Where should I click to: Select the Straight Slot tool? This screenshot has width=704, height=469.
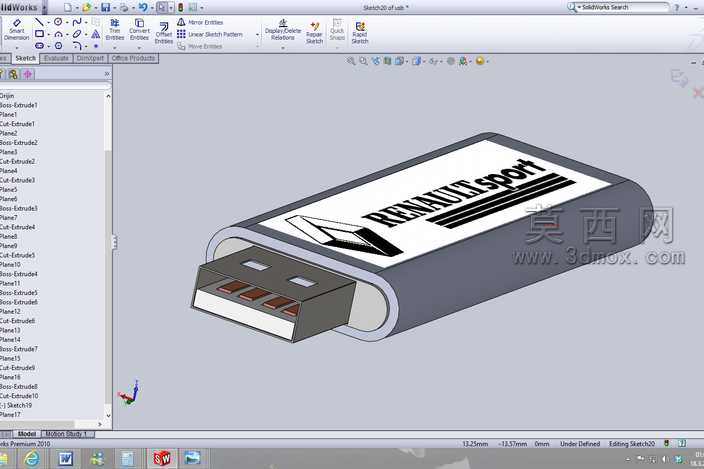[40, 45]
